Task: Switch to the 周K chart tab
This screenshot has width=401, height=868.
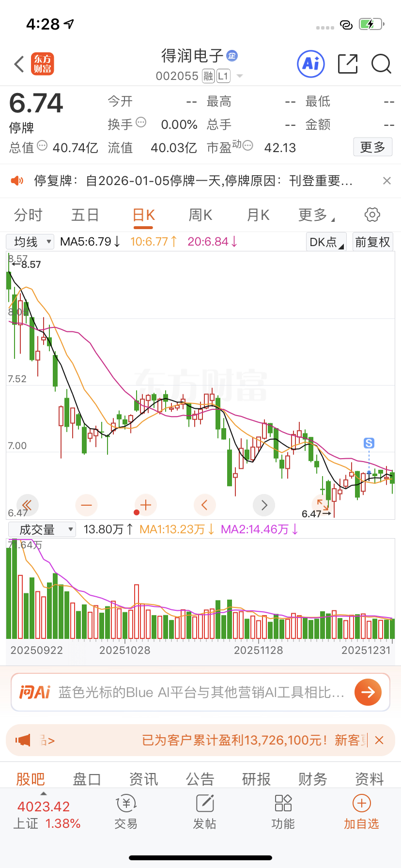Action: point(200,215)
